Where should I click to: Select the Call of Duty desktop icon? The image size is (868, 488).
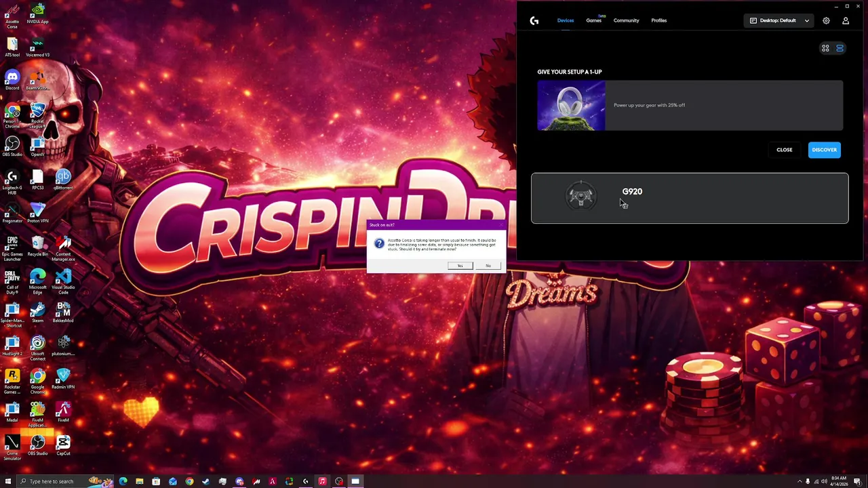12,282
